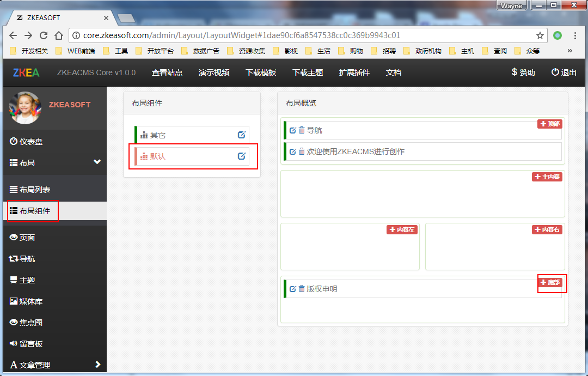Edit the 其它 layout widget group
588x376 pixels.
click(x=242, y=135)
